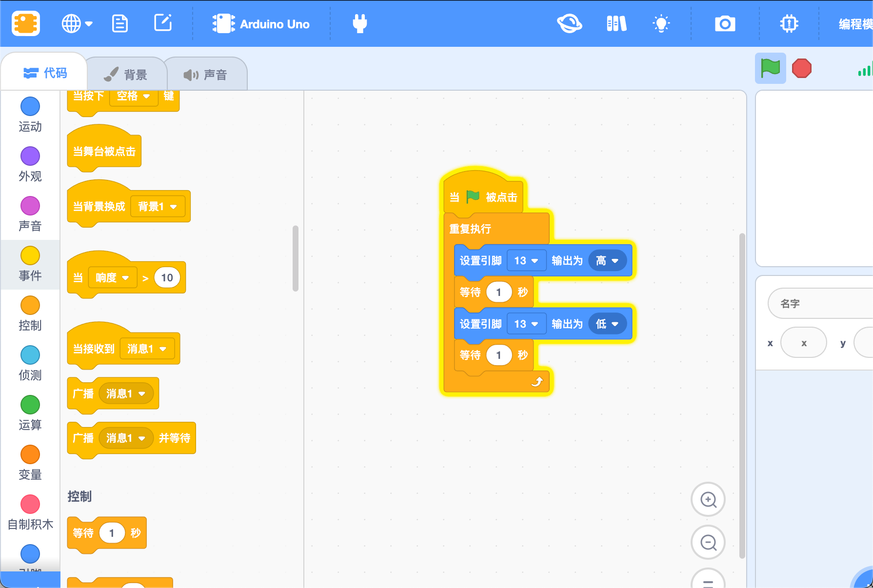Image resolution: width=873 pixels, height=588 pixels.
Task: Select the 运动 block category
Action: click(x=30, y=115)
